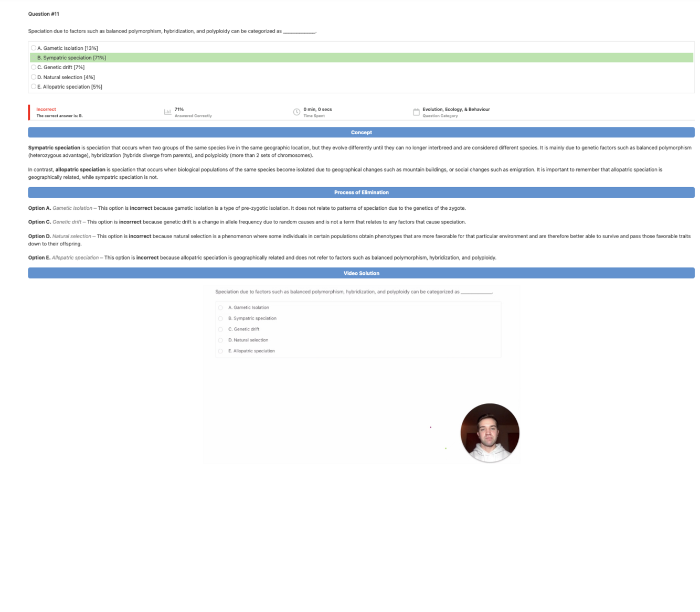
Task: Click bold 'Sympatric speciation' in Concept paragraph
Action: [54, 148]
